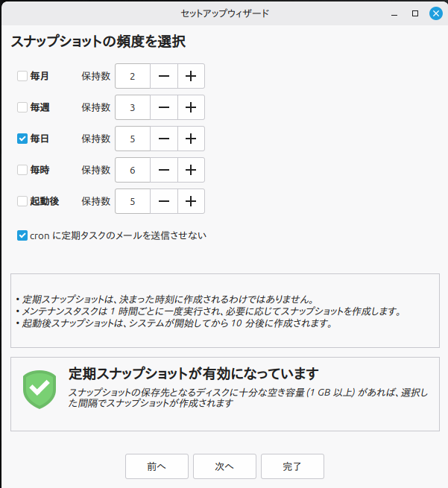Image resolution: width=448 pixels, height=488 pixels.
Task: Click minus for 起動後 snapshot retention
Action: [164, 201]
